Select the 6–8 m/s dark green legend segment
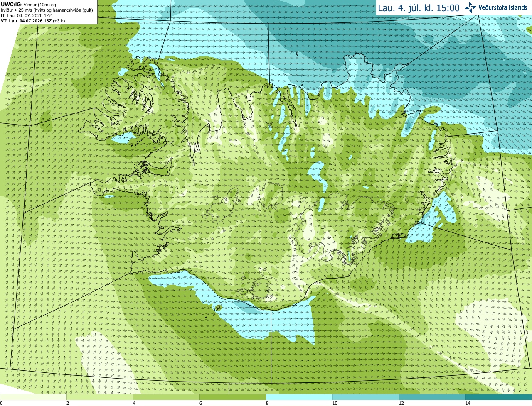Image resolution: width=532 pixels, height=406 pixels. point(233,397)
